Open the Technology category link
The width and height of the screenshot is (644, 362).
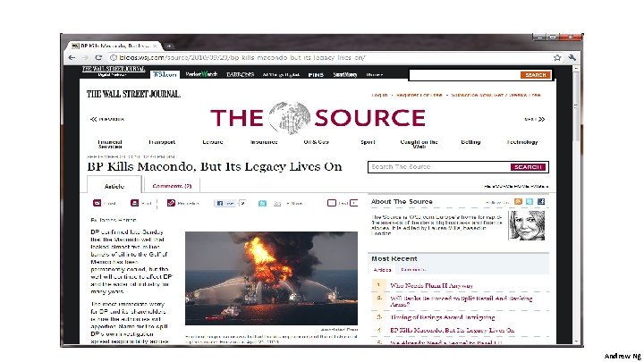tap(522, 142)
